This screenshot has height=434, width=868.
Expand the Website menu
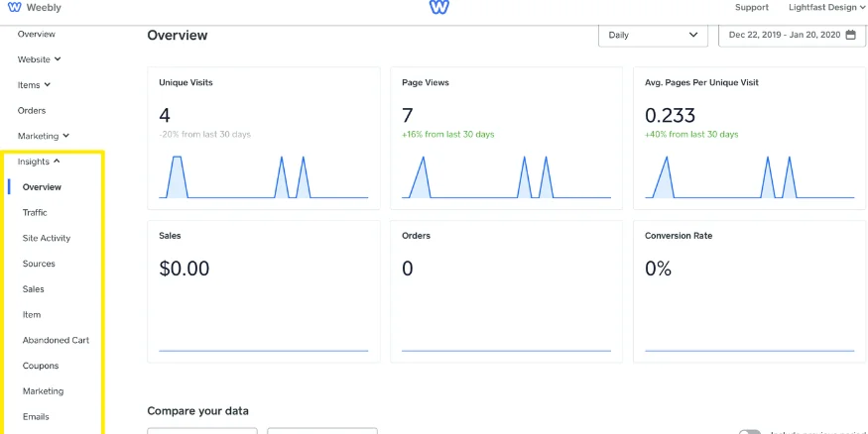coord(40,59)
